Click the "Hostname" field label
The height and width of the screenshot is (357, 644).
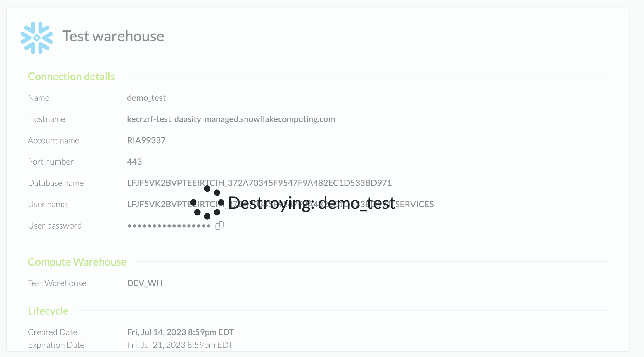[x=46, y=119]
